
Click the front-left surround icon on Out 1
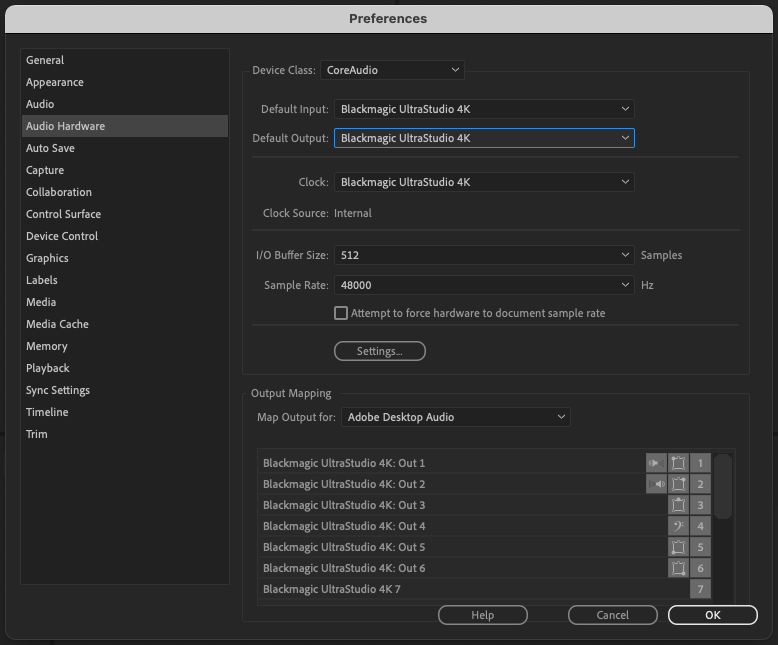click(678, 463)
